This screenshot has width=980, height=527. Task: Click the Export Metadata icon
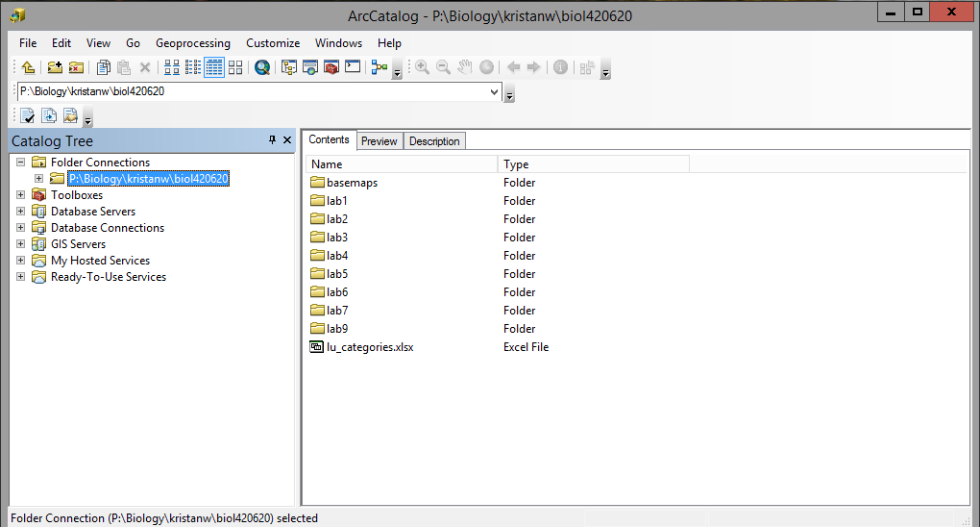49,115
